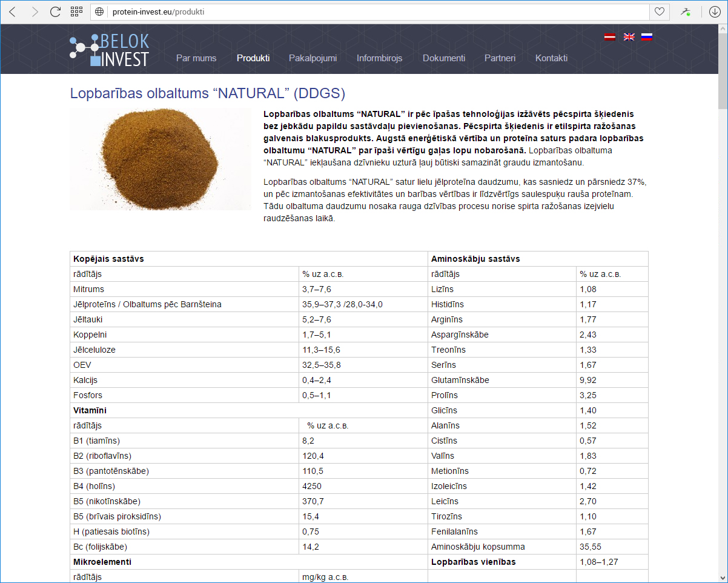Click the Belok Invest logo
The height and width of the screenshot is (583, 728).
coord(109,49)
